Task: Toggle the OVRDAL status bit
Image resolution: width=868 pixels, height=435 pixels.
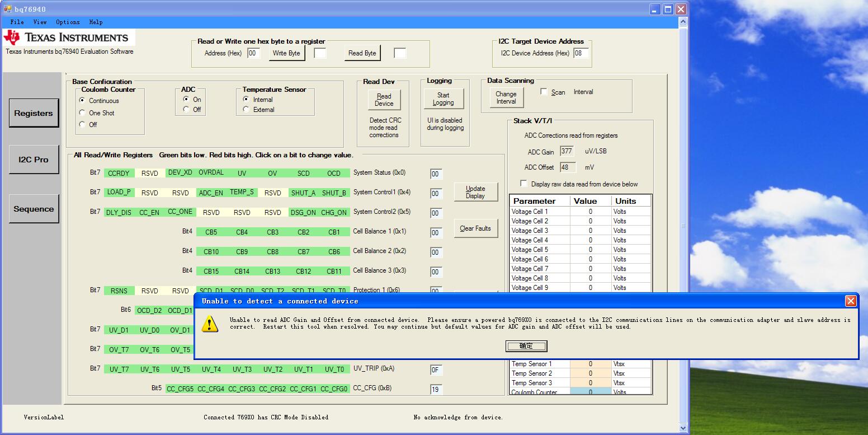Action: click(x=211, y=172)
